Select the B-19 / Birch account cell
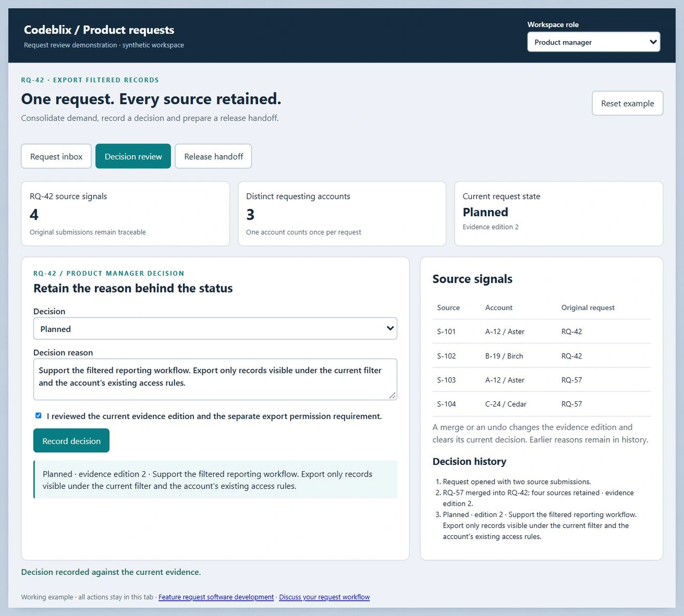684x616 pixels. click(x=504, y=356)
